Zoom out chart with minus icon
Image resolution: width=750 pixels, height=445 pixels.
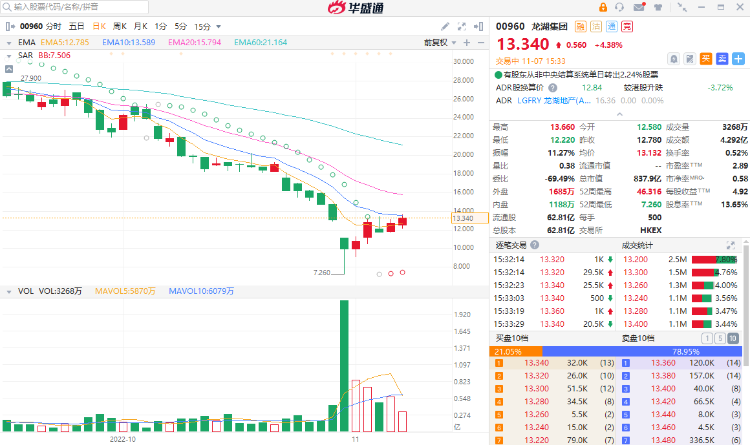click(481, 43)
